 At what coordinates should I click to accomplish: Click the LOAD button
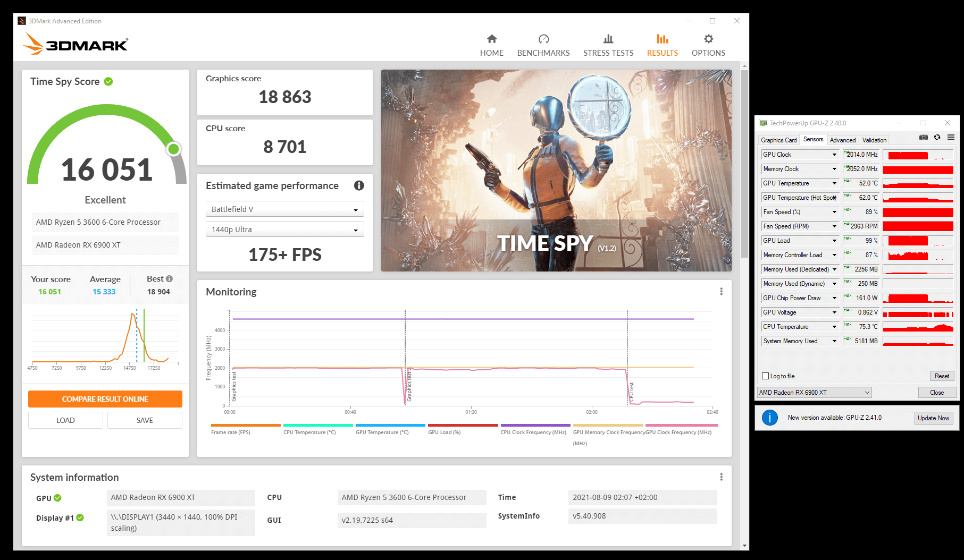click(65, 420)
